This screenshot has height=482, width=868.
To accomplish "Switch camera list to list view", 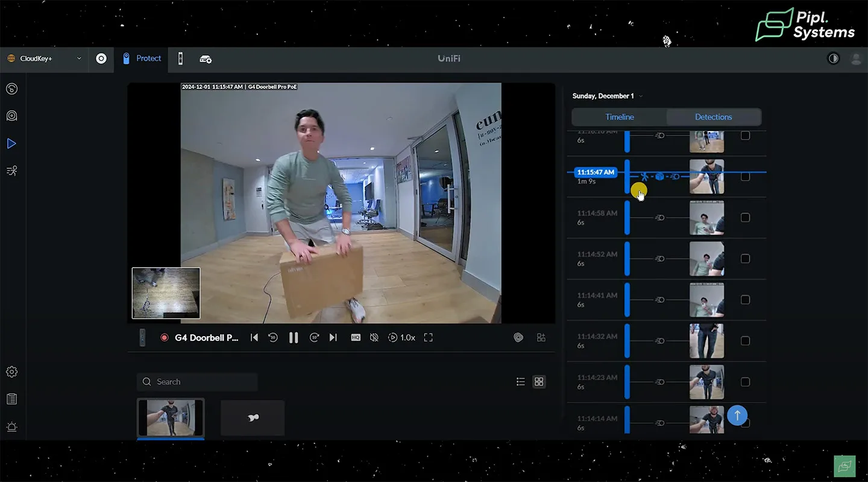I will click(521, 382).
